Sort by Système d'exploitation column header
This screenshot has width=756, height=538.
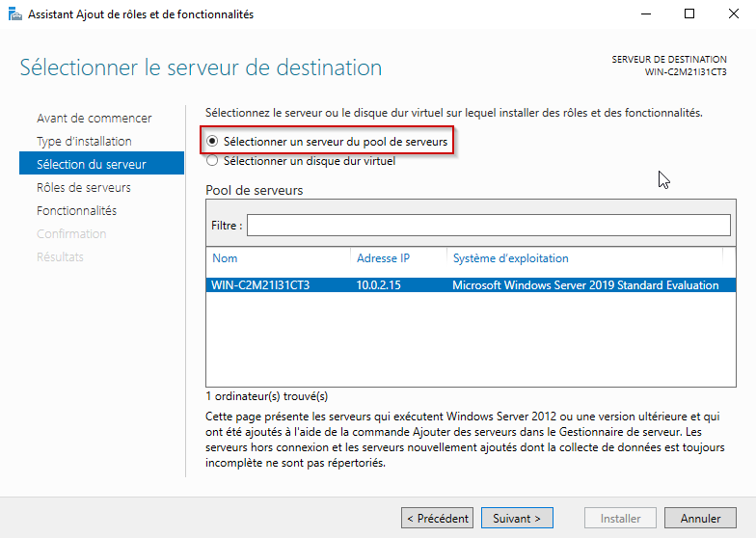tap(584, 258)
